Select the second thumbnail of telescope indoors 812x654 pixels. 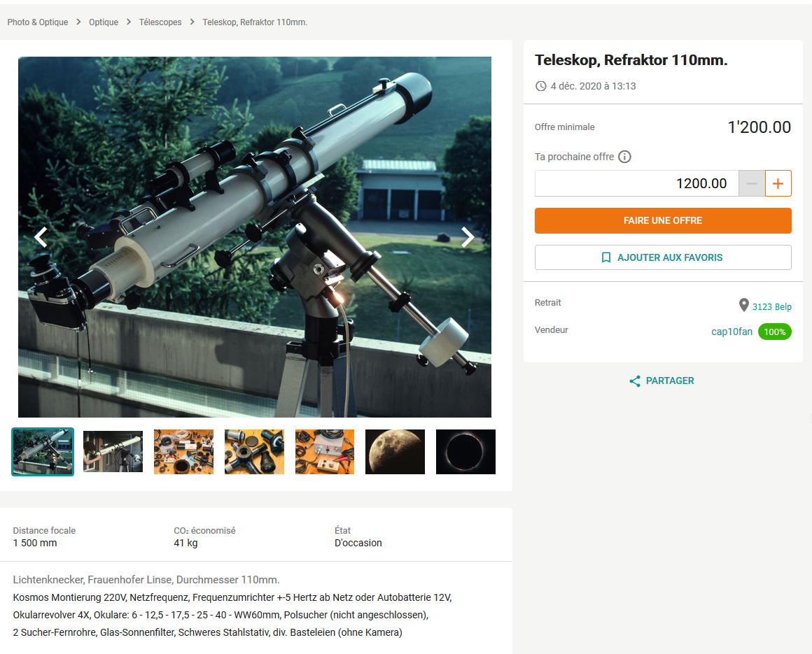(113, 452)
